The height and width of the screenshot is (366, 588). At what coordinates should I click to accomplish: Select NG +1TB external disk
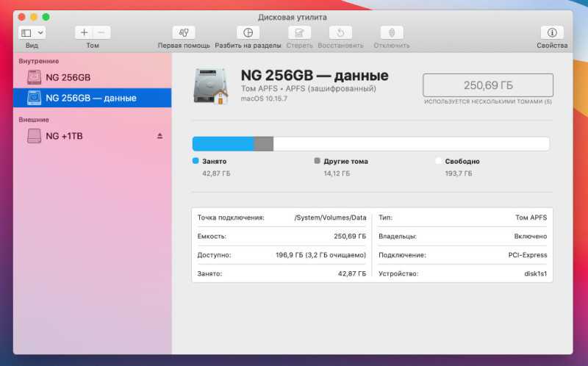tap(93, 136)
